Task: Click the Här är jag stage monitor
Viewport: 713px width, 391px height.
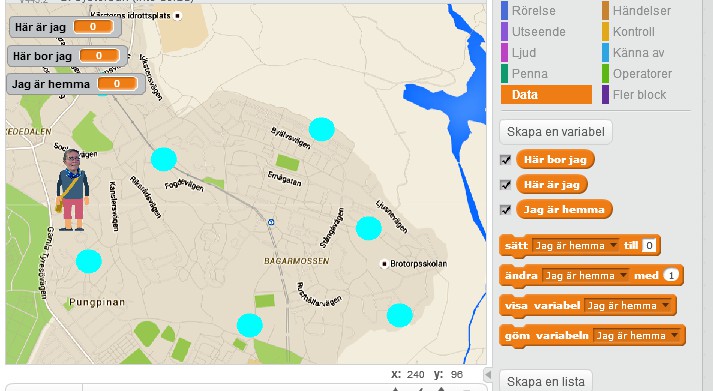Action: pyautogui.click(x=65, y=27)
